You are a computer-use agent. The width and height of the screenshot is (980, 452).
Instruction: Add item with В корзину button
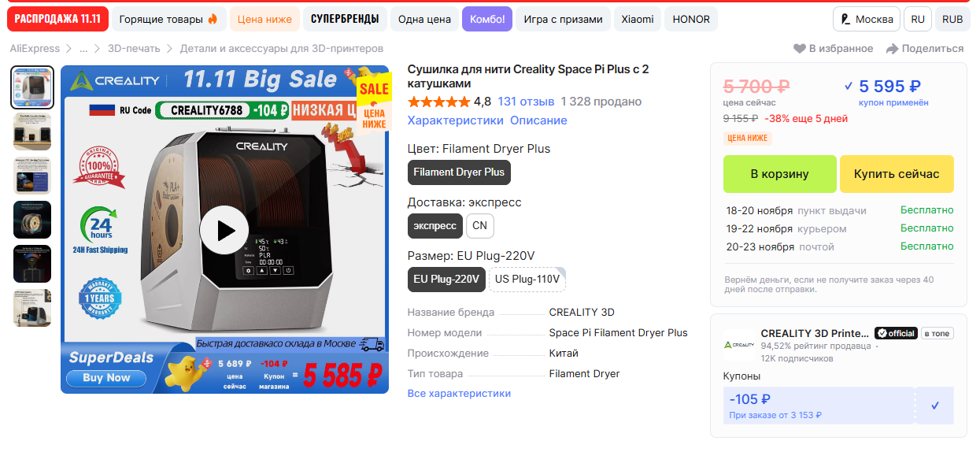[x=780, y=174]
